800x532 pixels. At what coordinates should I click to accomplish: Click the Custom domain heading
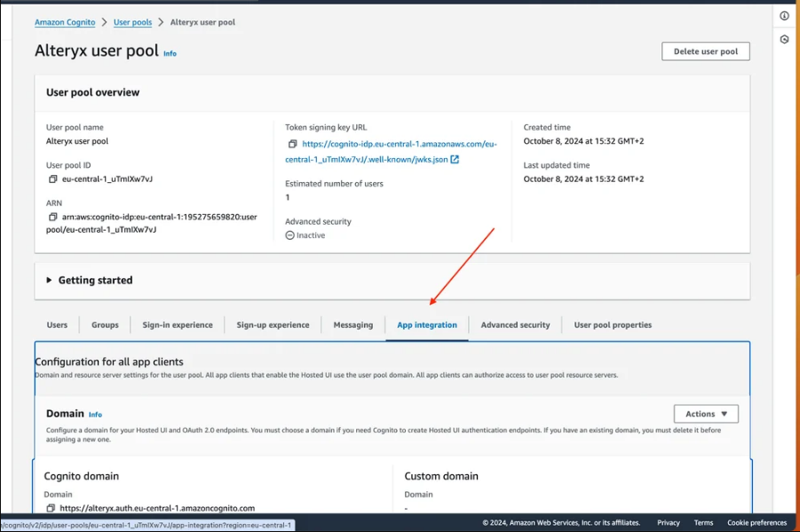click(441, 476)
